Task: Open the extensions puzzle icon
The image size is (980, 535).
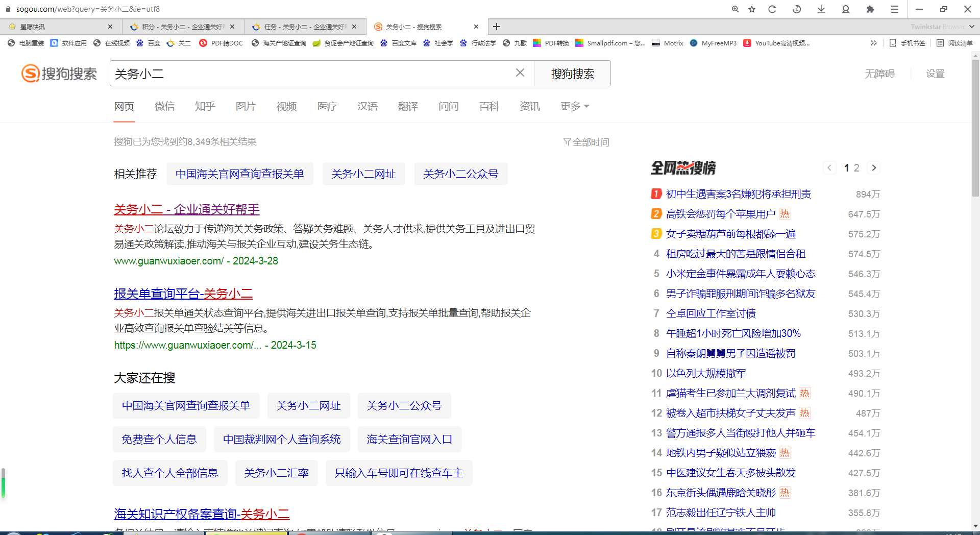Action: 870,9
